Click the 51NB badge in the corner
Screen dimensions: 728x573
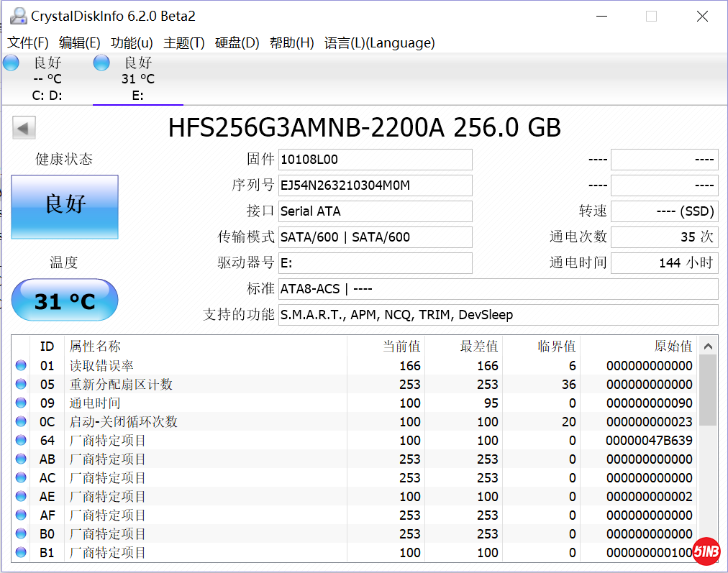706,551
